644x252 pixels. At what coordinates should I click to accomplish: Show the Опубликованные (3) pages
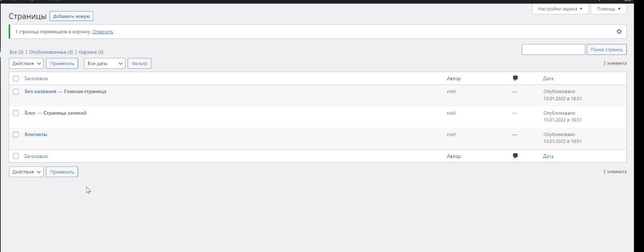[51, 52]
